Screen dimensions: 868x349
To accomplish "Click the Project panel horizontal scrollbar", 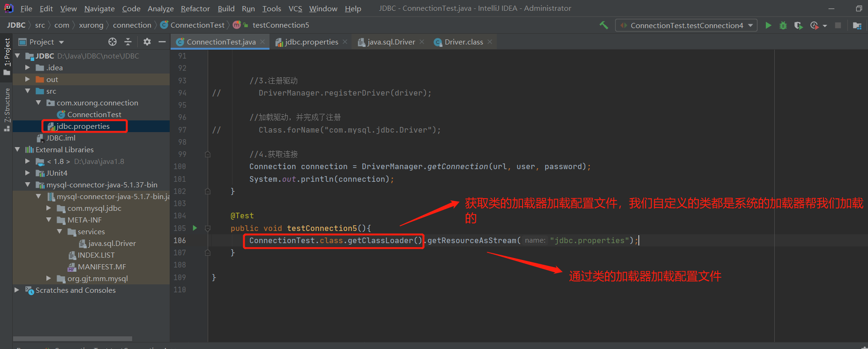I will tap(73, 338).
